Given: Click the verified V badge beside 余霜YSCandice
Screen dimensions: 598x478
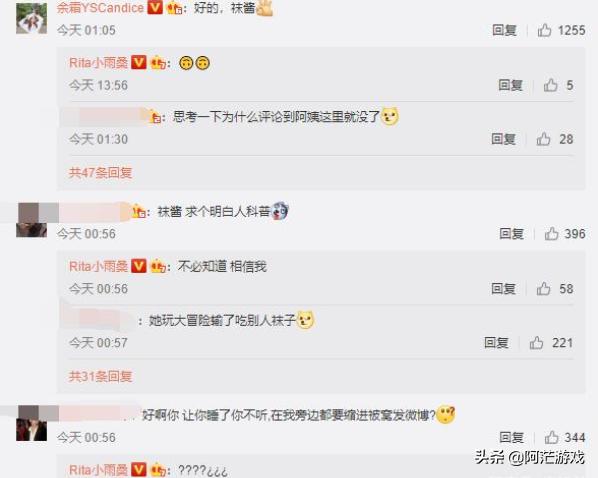Looking at the screenshot, I should click(155, 7).
